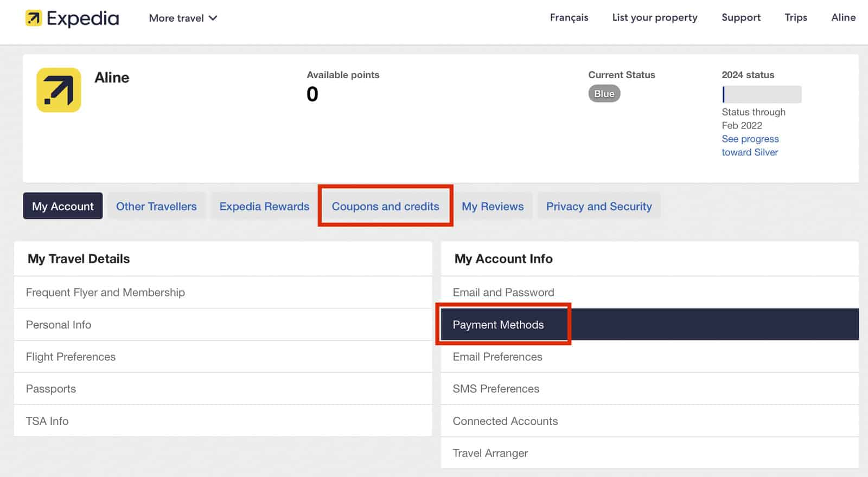The image size is (868, 477).
Task: Open List your property link
Action: [x=654, y=17]
